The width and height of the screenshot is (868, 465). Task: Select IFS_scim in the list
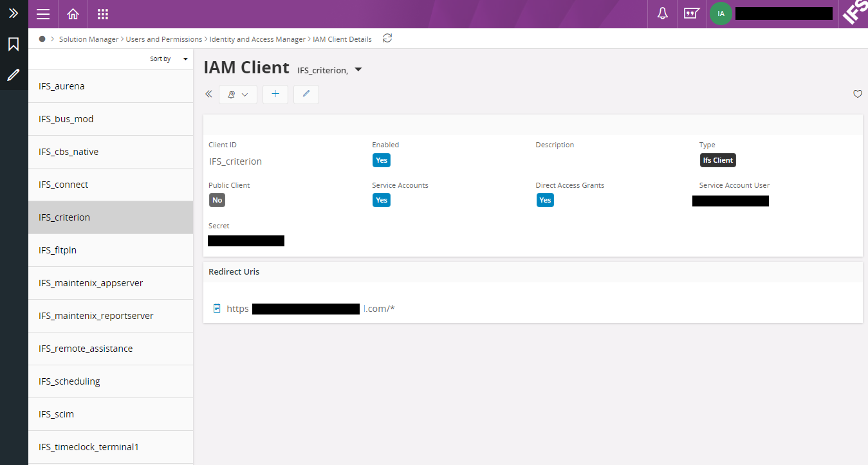pyautogui.click(x=111, y=414)
